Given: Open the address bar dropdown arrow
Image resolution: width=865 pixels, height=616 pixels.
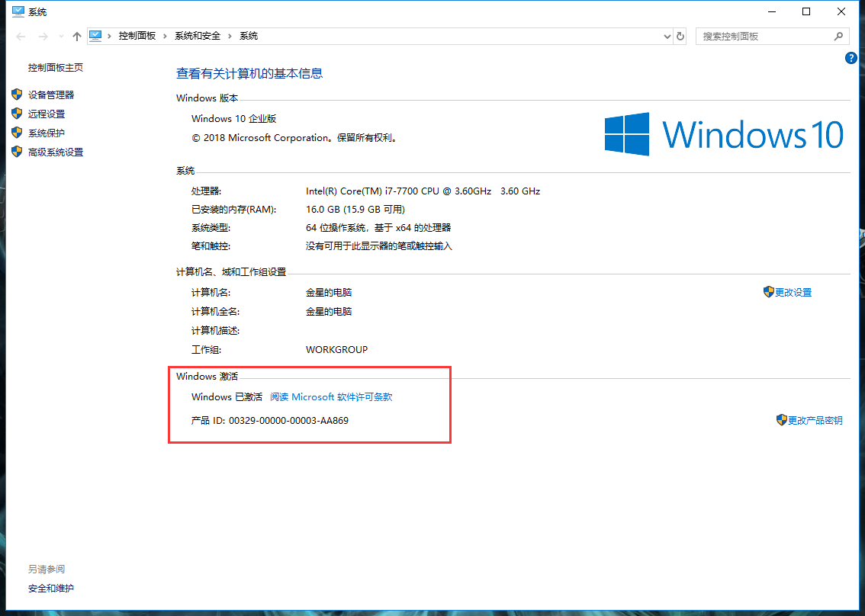Looking at the screenshot, I should pyautogui.click(x=667, y=36).
